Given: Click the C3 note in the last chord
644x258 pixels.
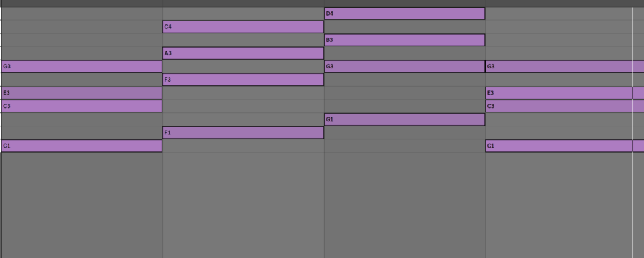Looking at the screenshot, I should [x=564, y=106].
